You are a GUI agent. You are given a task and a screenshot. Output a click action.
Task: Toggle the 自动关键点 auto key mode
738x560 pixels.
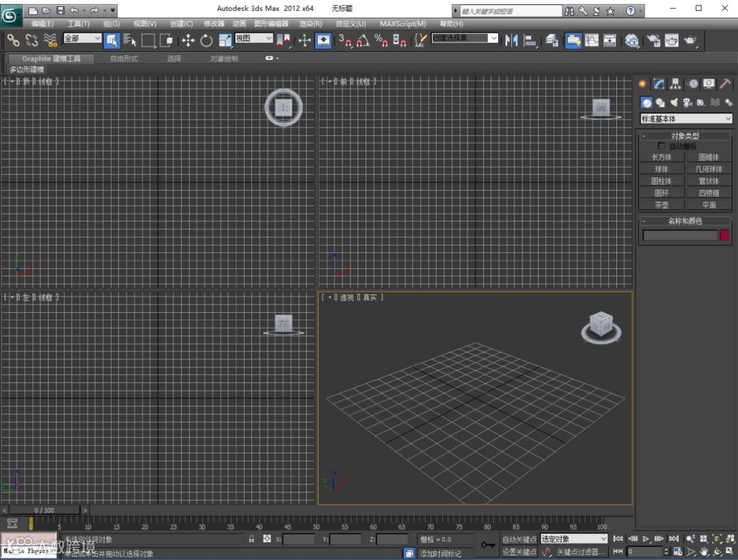tap(519, 539)
